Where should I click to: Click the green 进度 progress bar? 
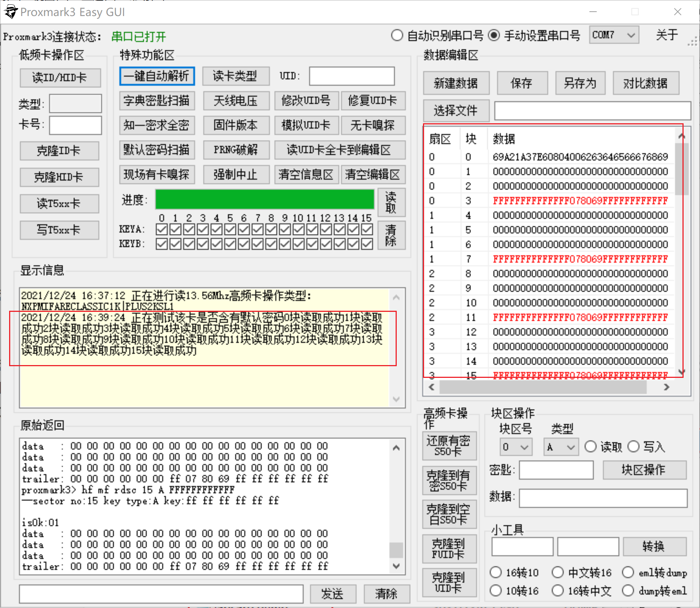pos(264,200)
